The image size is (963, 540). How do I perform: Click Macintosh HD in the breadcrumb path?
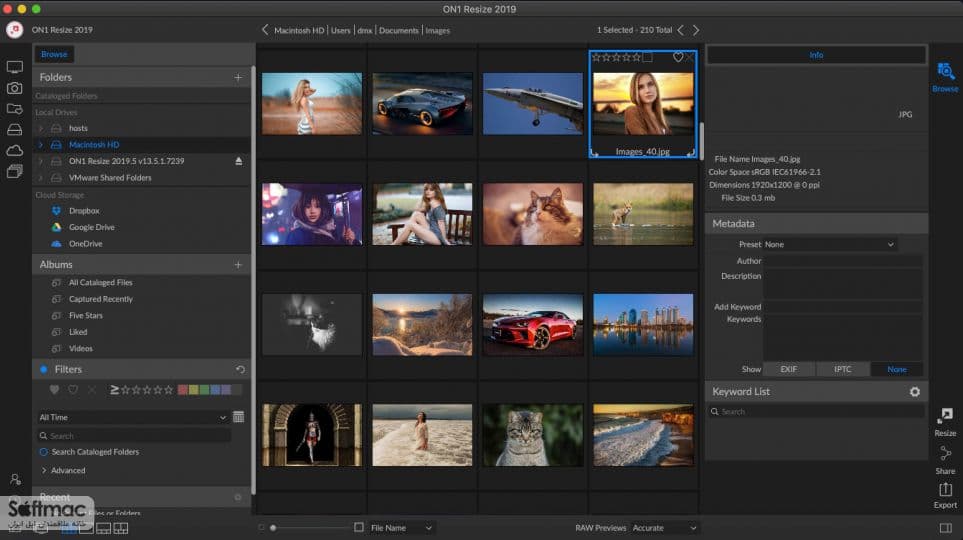pyautogui.click(x=299, y=30)
